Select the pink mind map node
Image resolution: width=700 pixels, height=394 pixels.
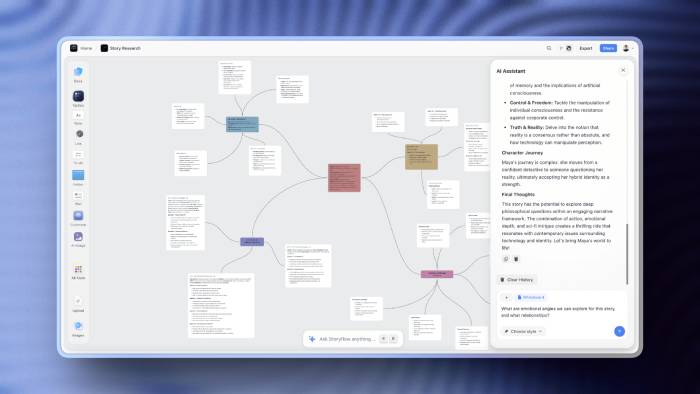coord(437,274)
